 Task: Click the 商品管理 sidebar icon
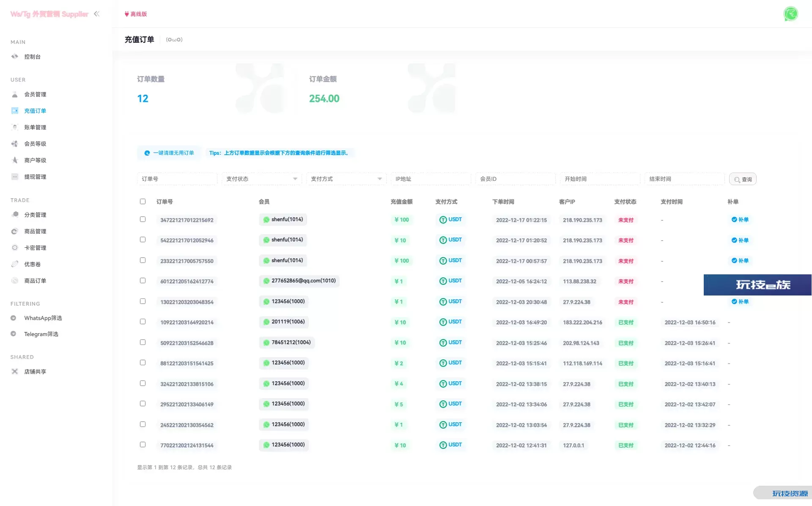click(x=15, y=231)
